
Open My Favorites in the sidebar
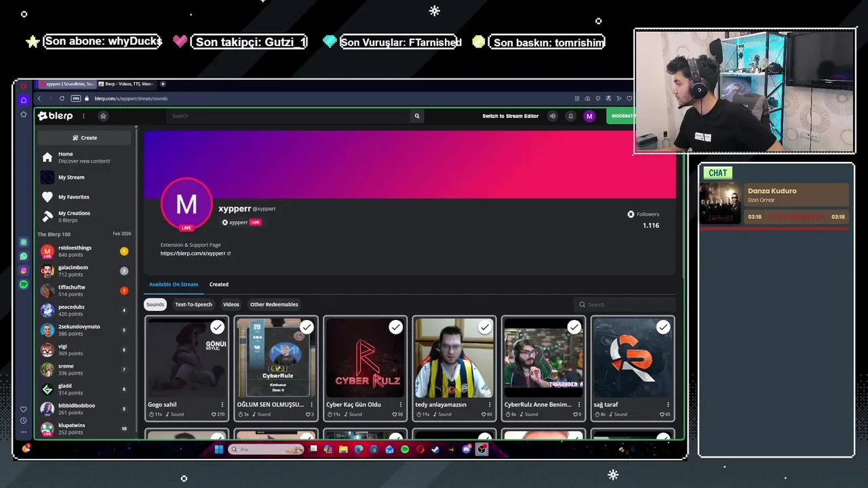point(85,197)
